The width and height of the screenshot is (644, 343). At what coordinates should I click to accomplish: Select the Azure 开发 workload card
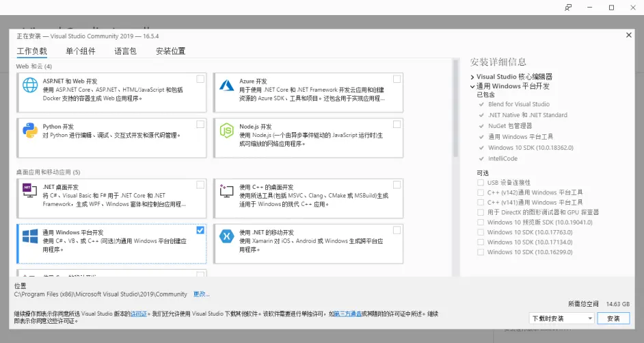(308, 92)
